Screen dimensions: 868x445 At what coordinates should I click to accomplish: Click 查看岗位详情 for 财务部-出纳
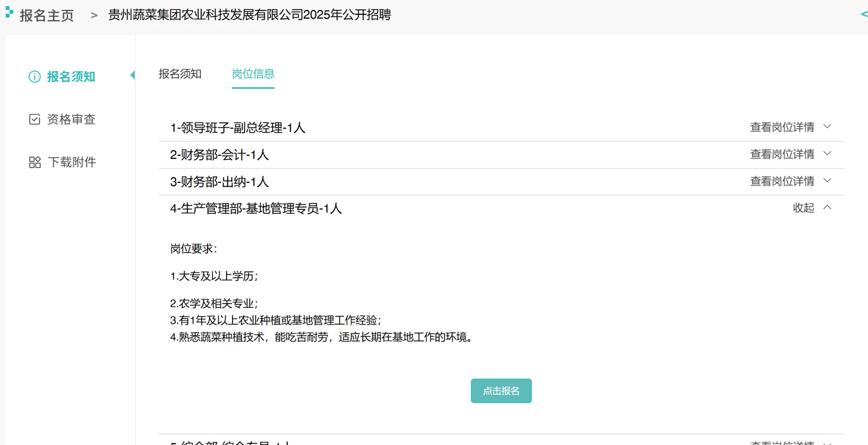click(782, 181)
